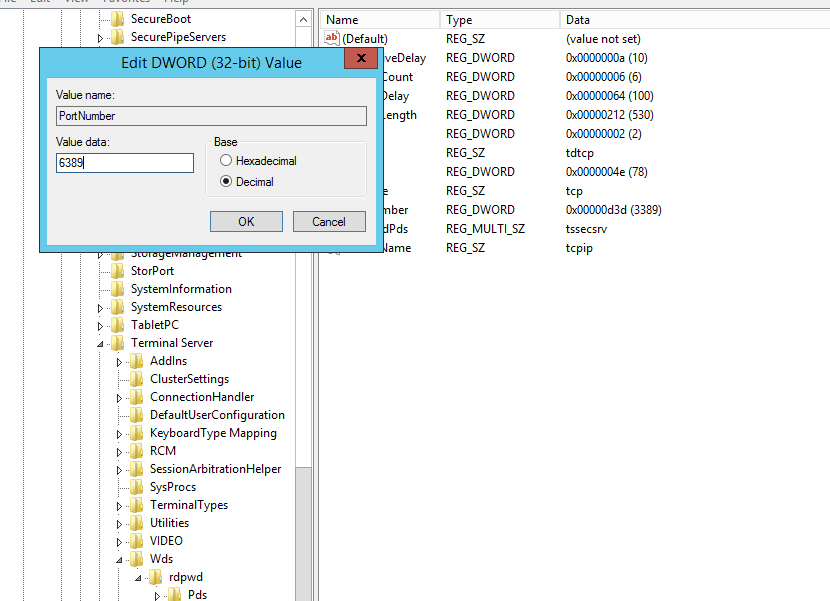Select the ClusterSettings folder icon
This screenshot has height=601, width=830.
point(137,379)
